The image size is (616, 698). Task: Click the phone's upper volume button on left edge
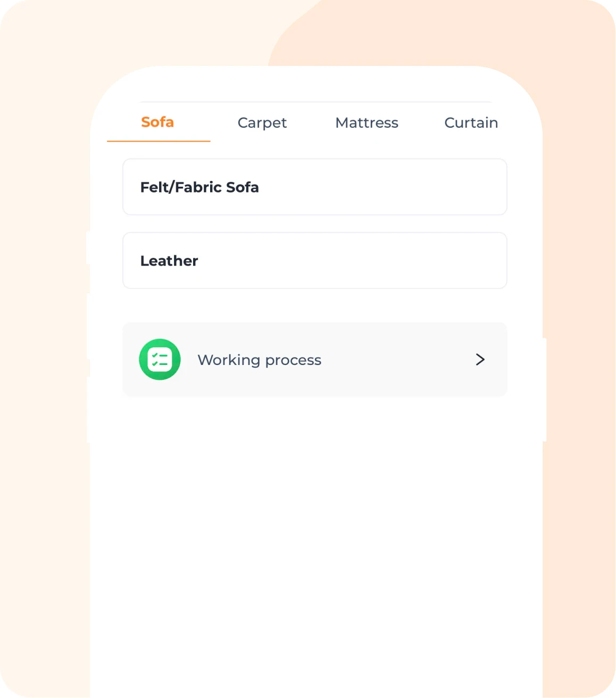[x=88, y=326]
